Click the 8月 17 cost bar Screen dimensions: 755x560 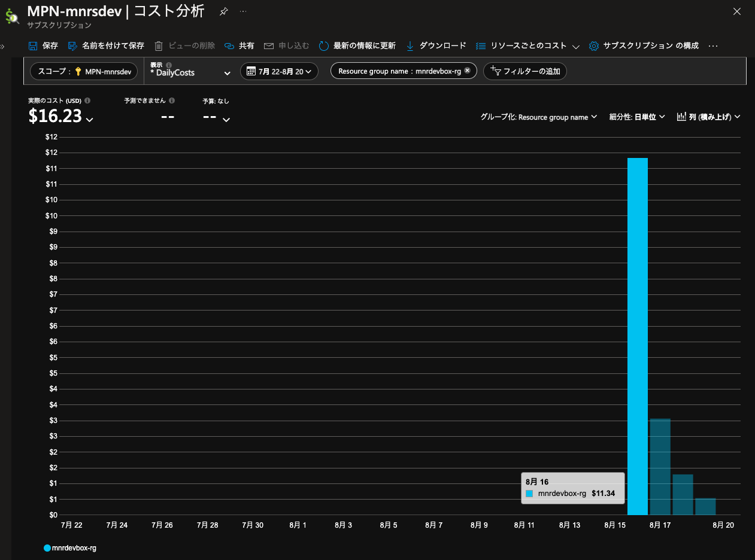(x=660, y=467)
